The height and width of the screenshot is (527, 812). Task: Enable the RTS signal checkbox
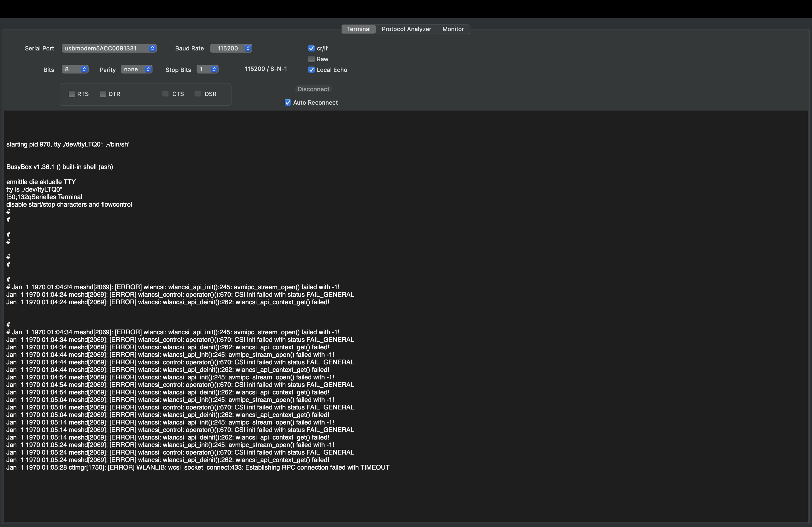click(72, 94)
